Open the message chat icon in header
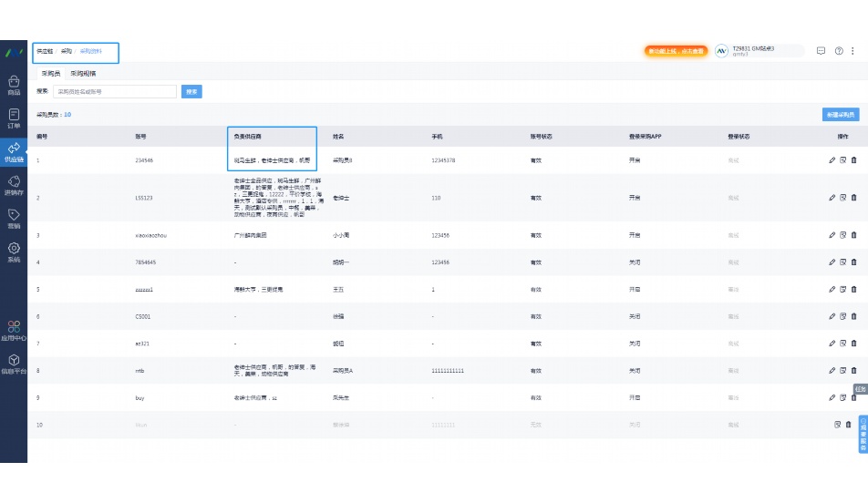 [821, 51]
